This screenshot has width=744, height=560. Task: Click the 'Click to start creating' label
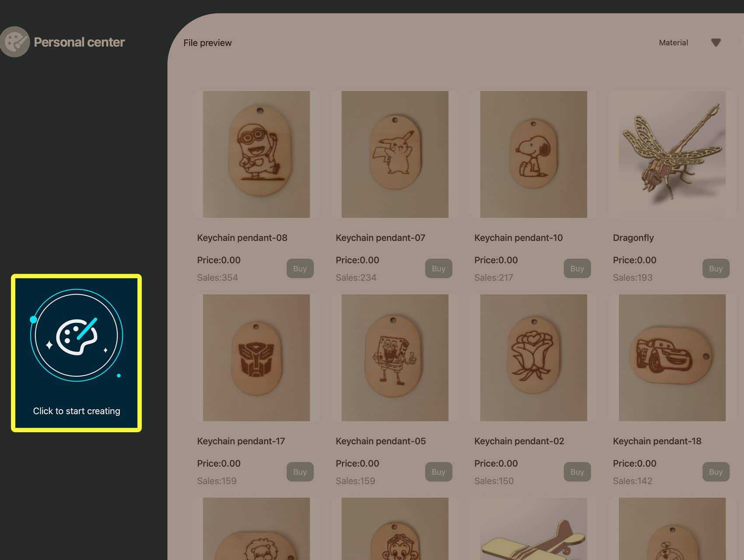click(x=77, y=411)
